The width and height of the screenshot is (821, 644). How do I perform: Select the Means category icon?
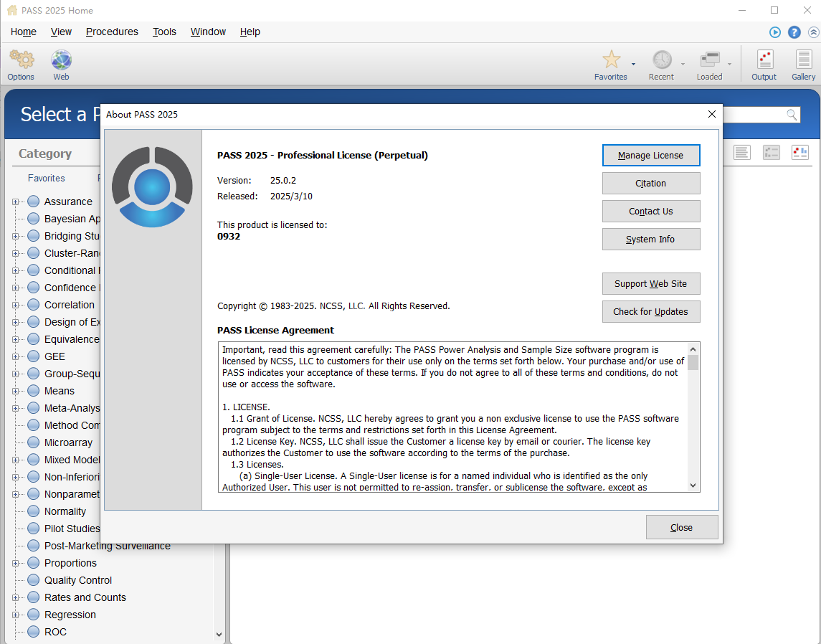coord(34,391)
